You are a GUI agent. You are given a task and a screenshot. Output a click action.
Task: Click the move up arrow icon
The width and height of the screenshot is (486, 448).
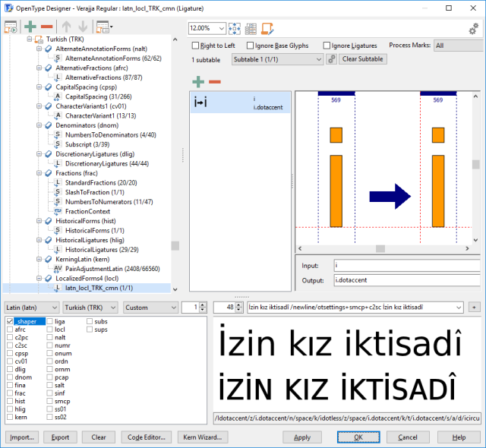tap(65, 28)
